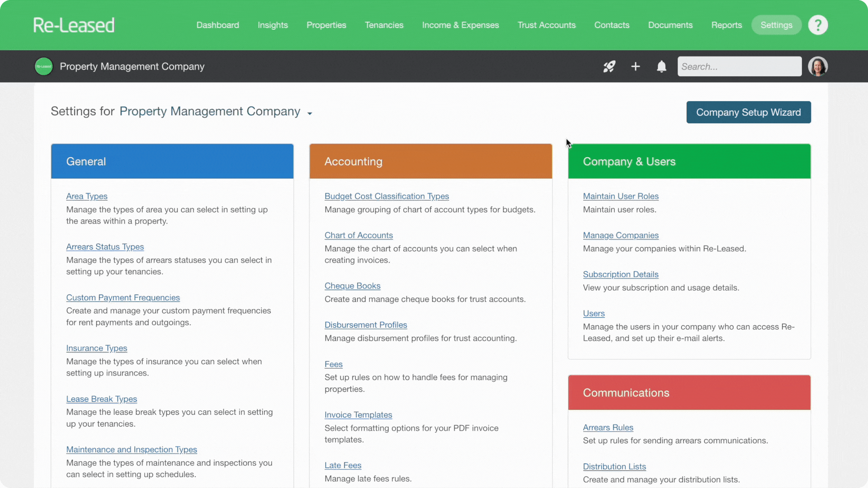
Task: Open Maintenance and Inspection Types
Action: (x=132, y=450)
